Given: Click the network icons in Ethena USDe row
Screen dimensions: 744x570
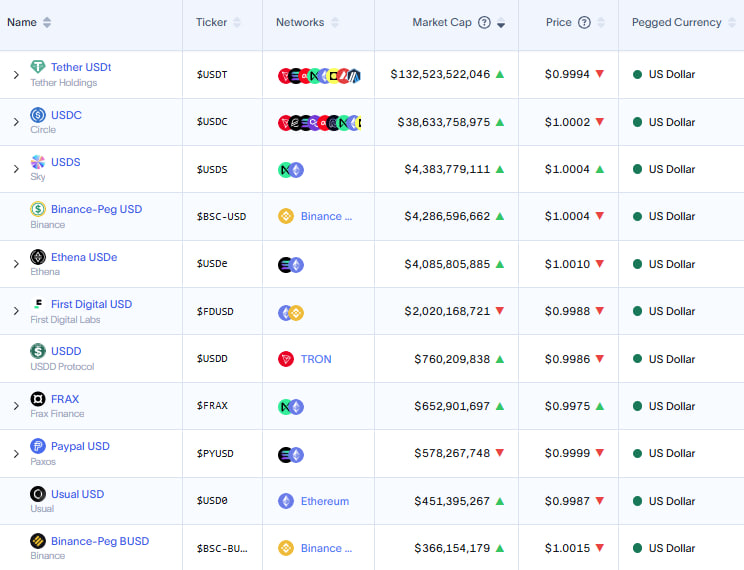Looking at the screenshot, I should (x=291, y=264).
